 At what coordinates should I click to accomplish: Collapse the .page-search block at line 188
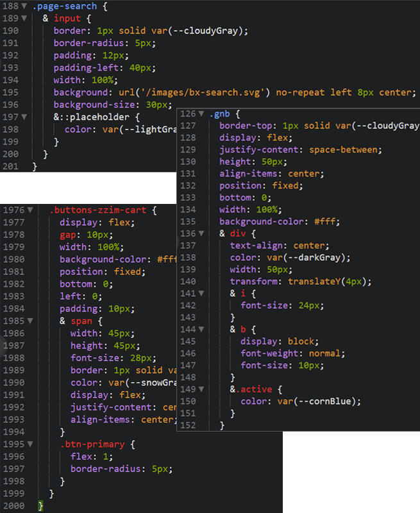pyautogui.click(x=24, y=6)
